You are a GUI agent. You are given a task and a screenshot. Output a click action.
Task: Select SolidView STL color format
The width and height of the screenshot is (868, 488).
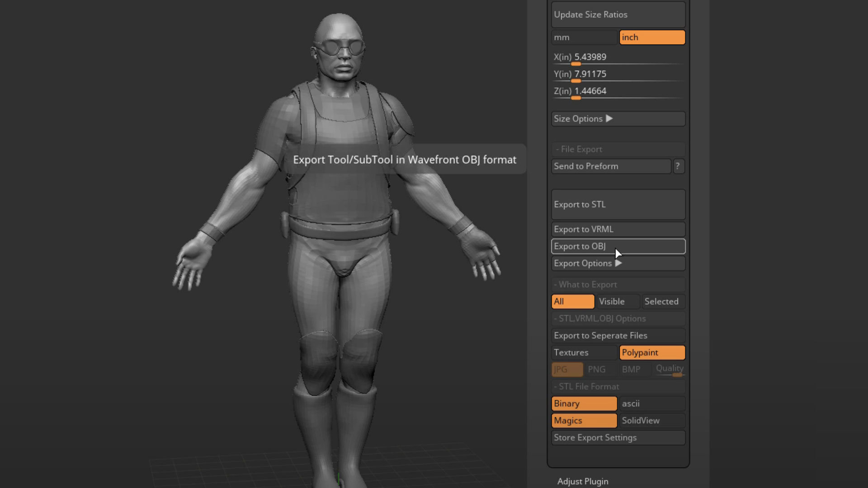pyautogui.click(x=652, y=421)
